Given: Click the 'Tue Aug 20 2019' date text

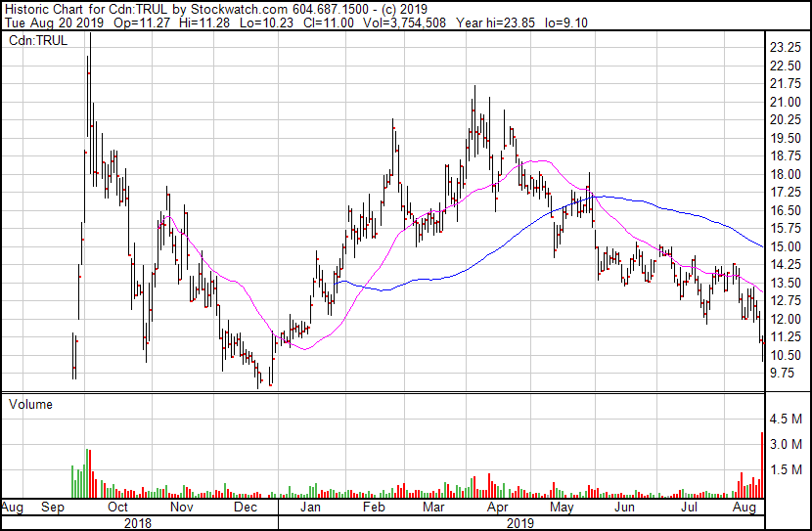Looking at the screenshot, I should point(54,23).
